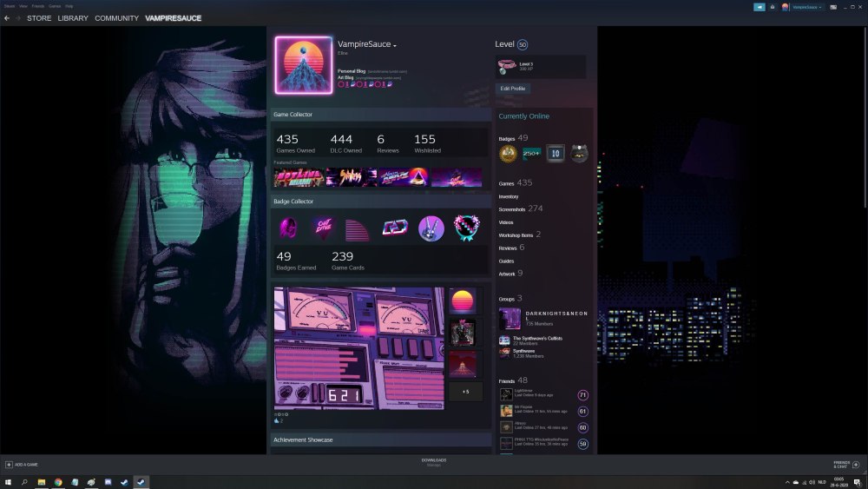868x489 pixels.
Task: Click the +5 more artwork tile
Action: click(x=465, y=392)
